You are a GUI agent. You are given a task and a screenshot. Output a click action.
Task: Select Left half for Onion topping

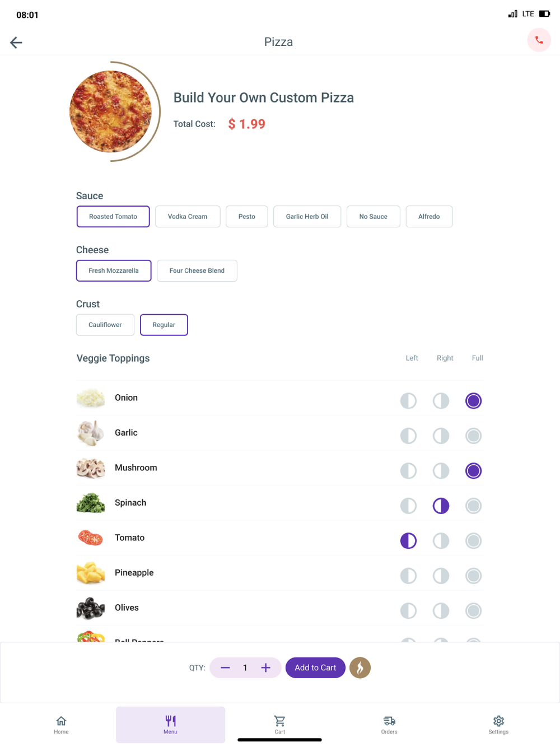(408, 401)
